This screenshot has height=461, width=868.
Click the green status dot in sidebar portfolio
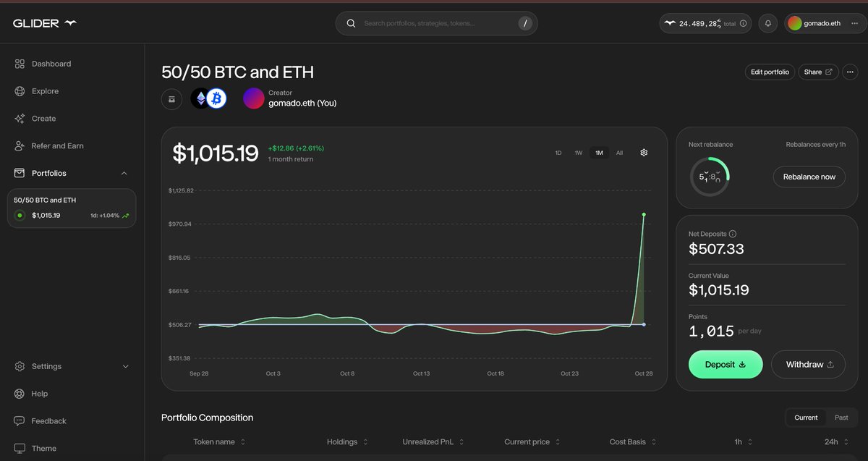click(20, 215)
